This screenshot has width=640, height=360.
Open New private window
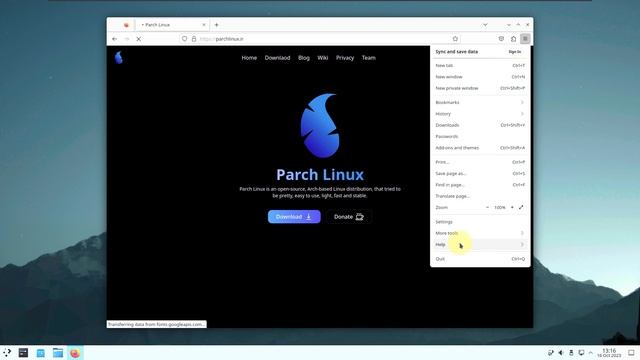pos(480,88)
